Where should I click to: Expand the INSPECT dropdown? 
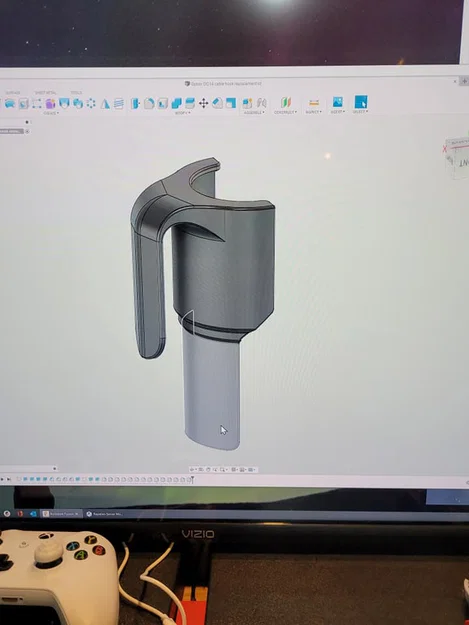(314, 112)
